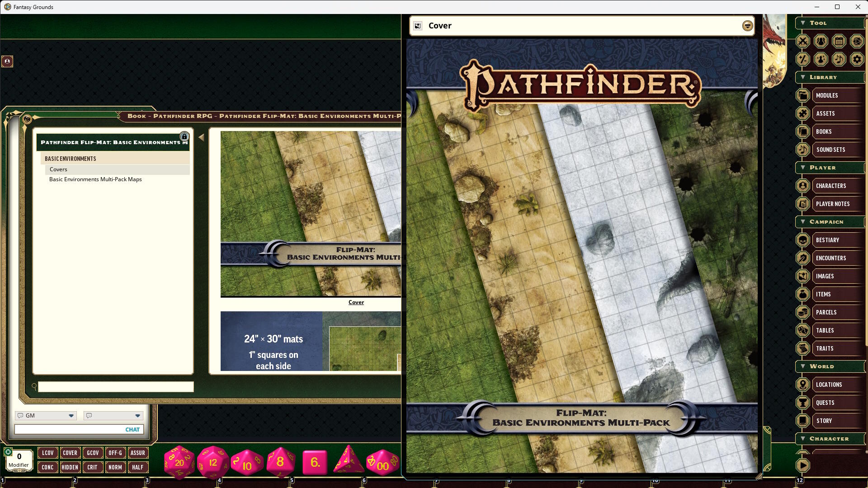Click the Encounters icon
This screenshot has height=488, width=868.
click(x=803, y=258)
